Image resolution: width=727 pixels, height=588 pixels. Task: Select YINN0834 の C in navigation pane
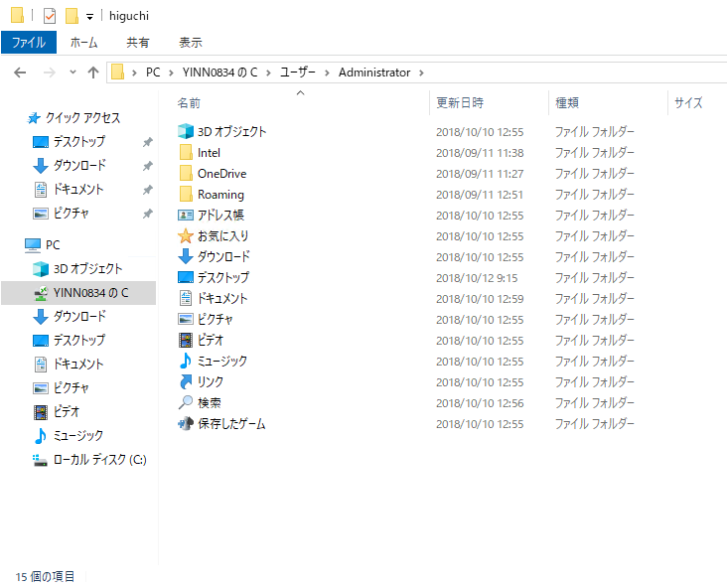78,293
